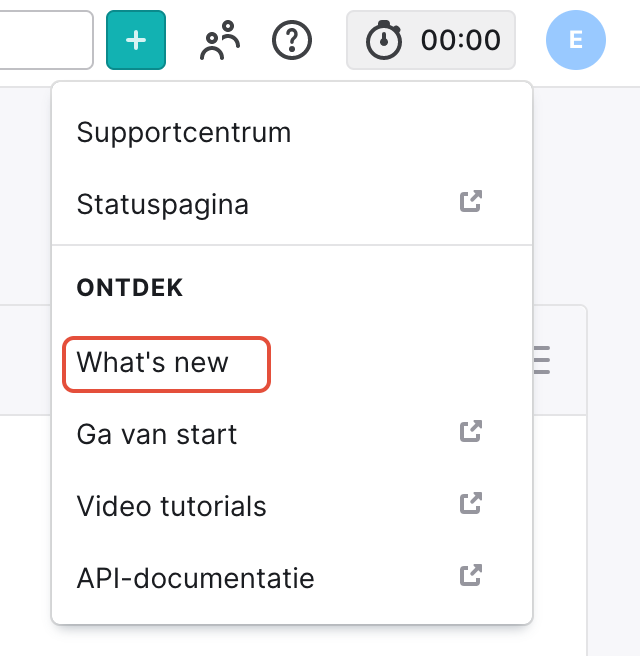The image size is (640, 656).
Task: Select the Statuspagina menu entry
Action: point(163,205)
